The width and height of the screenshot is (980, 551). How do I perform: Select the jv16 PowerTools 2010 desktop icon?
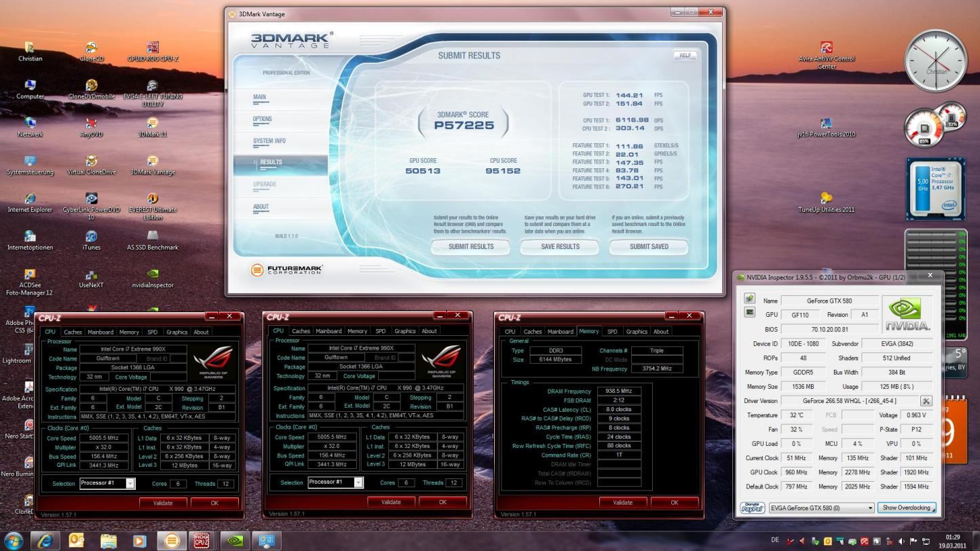pyautogui.click(x=826, y=128)
